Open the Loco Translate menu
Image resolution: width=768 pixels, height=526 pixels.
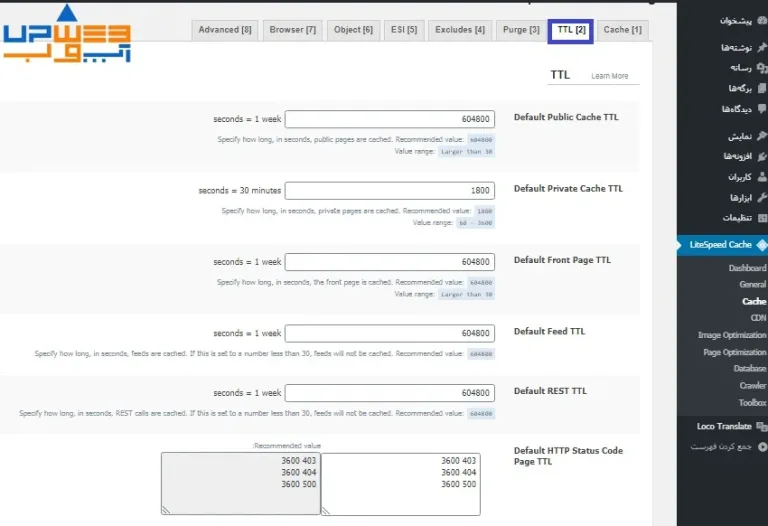(722, 427)
